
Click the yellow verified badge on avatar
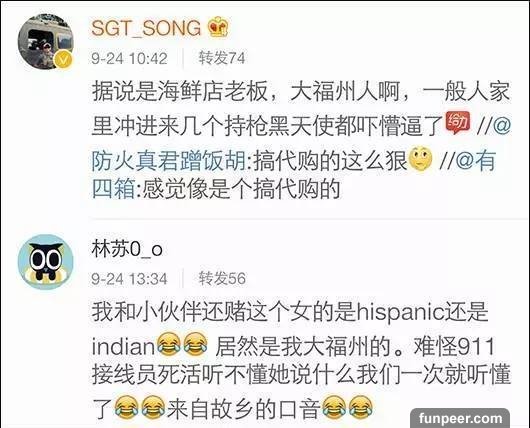click(x=63, y=60)
